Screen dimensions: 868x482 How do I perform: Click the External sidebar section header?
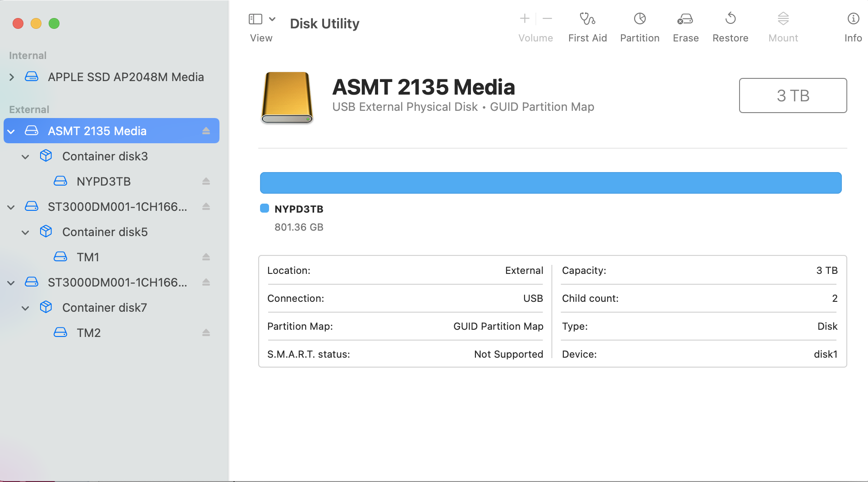[x=29, y=109]
